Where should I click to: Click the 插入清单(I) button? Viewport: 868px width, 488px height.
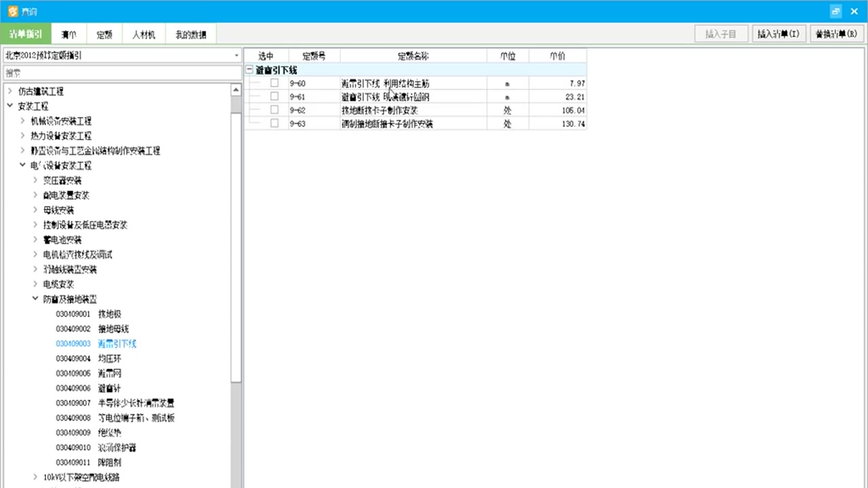point(778,34)
